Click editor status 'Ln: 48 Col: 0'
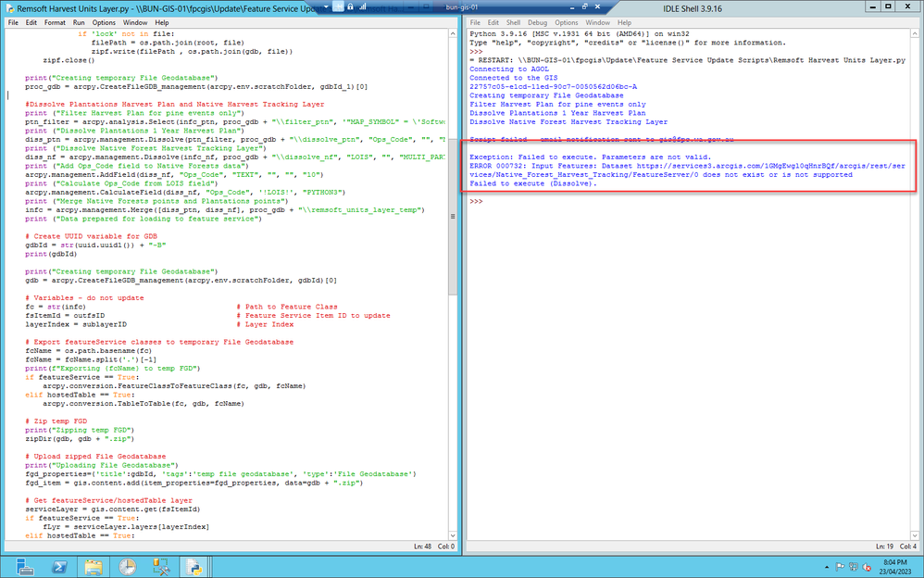924x578 pixels. click(433, 547)
